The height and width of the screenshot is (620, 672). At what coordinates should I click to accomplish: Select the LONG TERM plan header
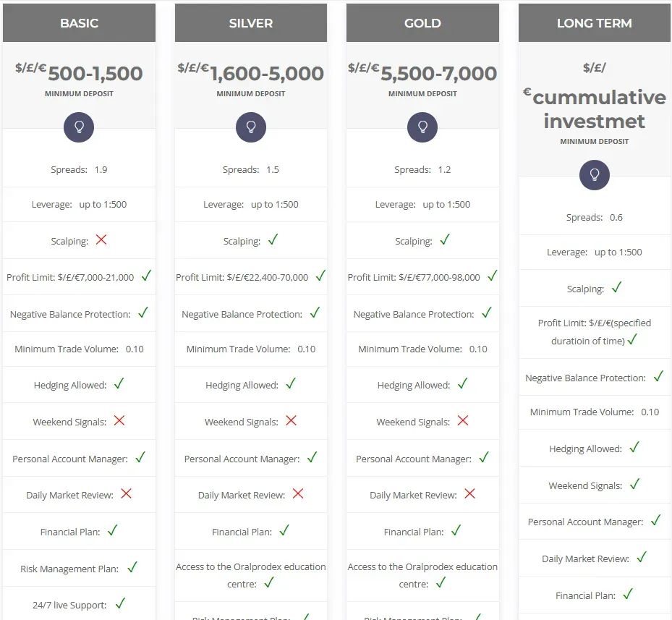coord(595,23)
